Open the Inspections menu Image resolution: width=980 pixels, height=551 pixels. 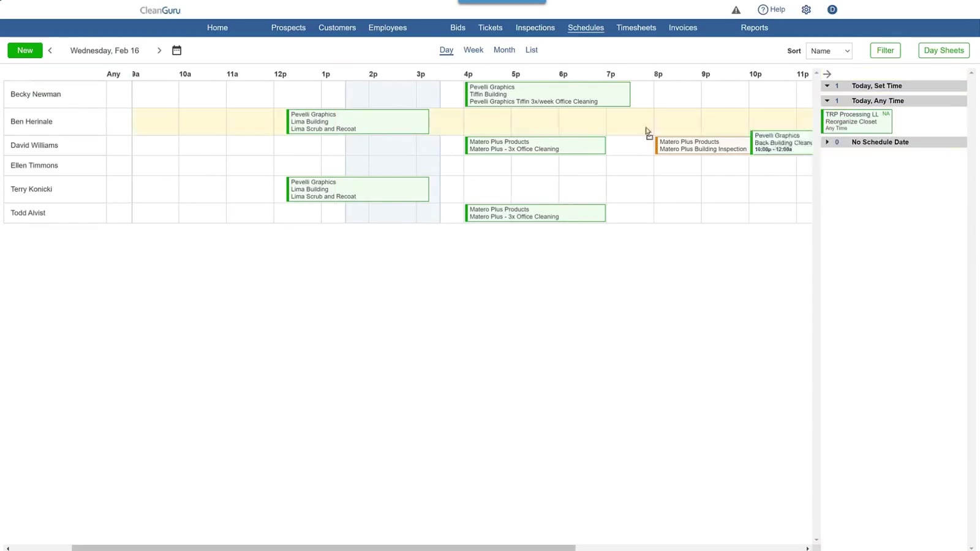click(535, 28)
